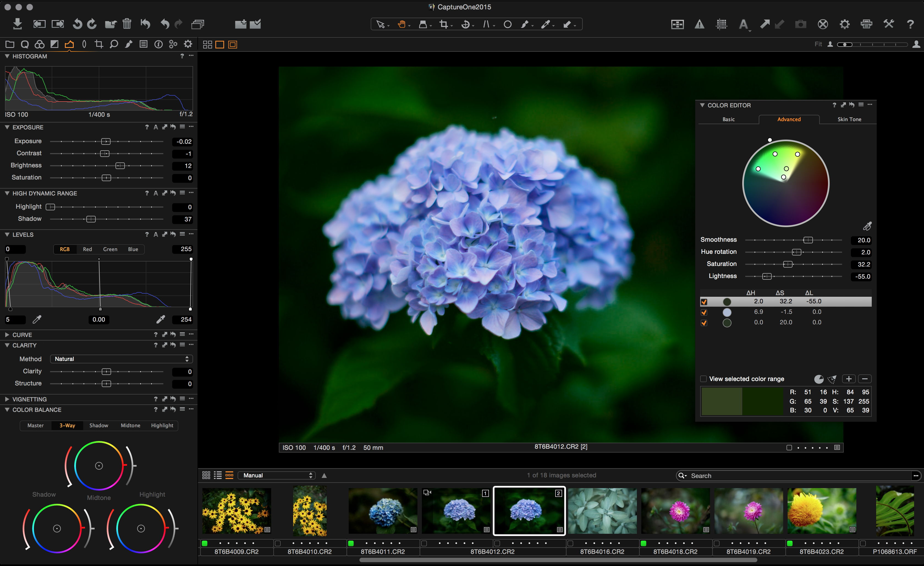Select the Pan hand cursor tool

(402, 25)
